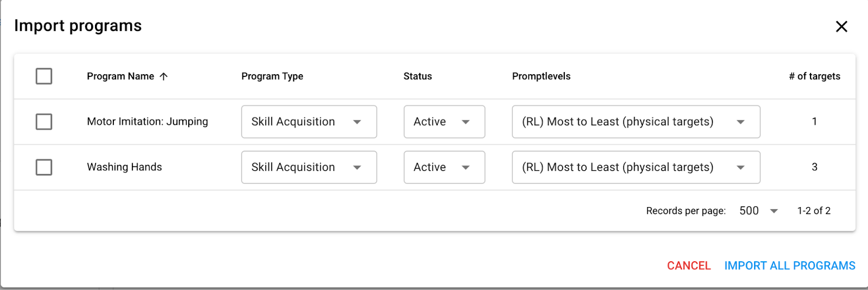Click Import All Programs button
This screenshot has height=290, width=868.
(789, 266)
